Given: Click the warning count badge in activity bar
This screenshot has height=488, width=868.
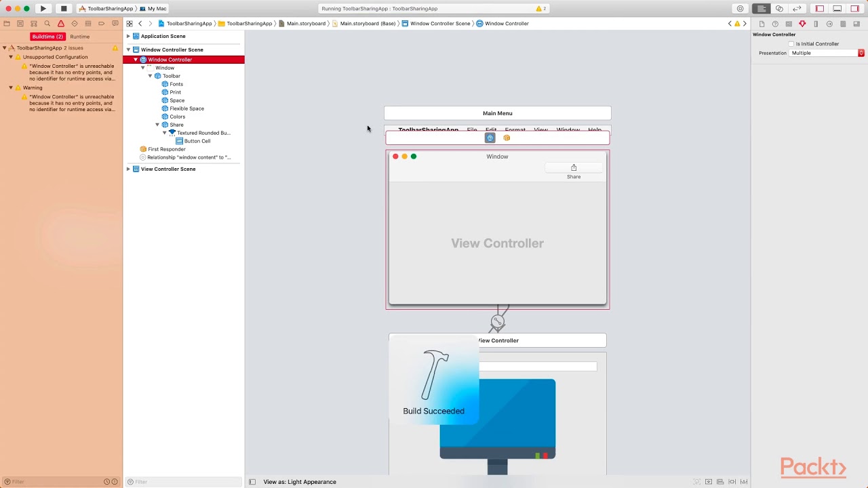Looking at the screenshot, I should pos(541,9).
